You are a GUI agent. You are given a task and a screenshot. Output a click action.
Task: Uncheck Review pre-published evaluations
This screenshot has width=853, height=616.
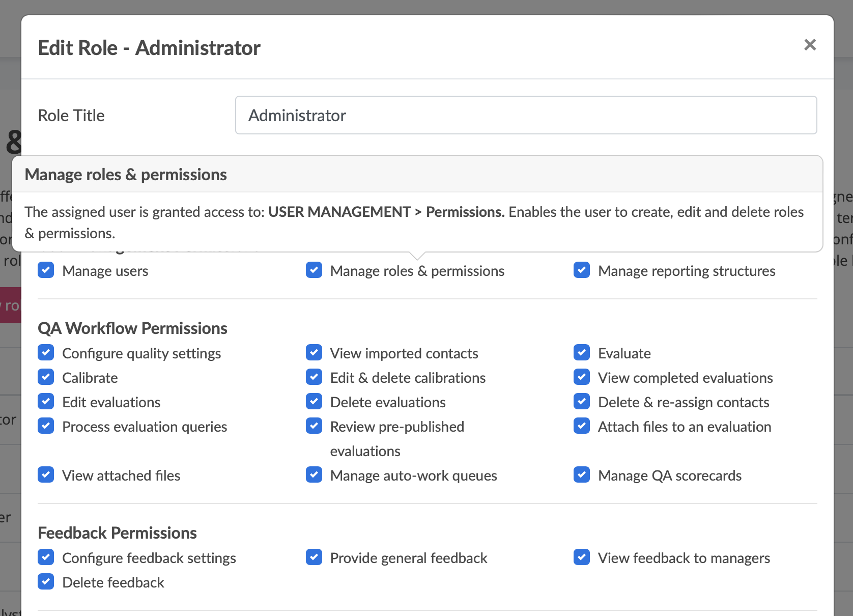[314, 426]
